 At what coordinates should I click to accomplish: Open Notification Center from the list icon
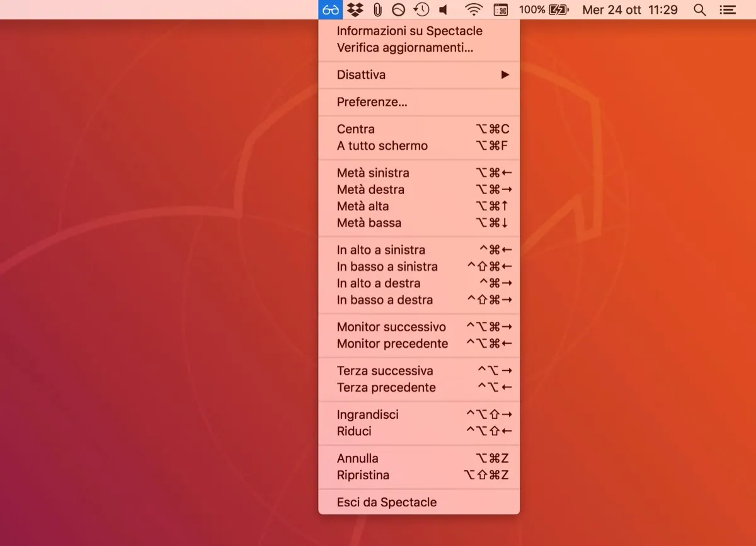click(x=727, y=9)
